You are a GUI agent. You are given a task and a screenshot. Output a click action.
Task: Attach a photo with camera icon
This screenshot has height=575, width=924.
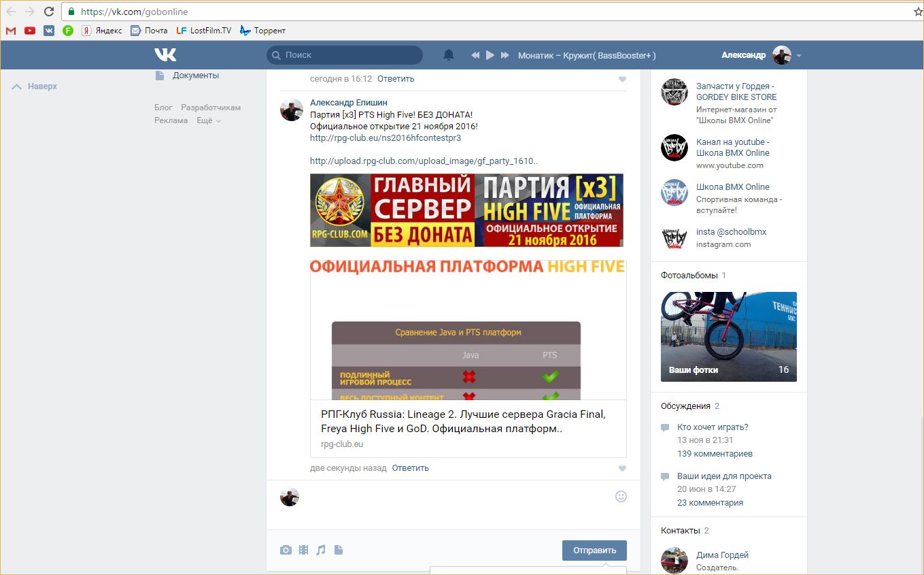point(286,550)
